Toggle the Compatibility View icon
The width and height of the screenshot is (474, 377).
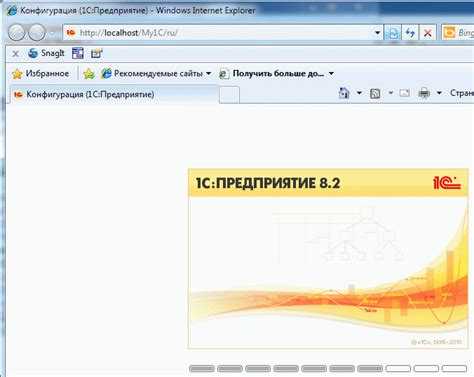393,33
